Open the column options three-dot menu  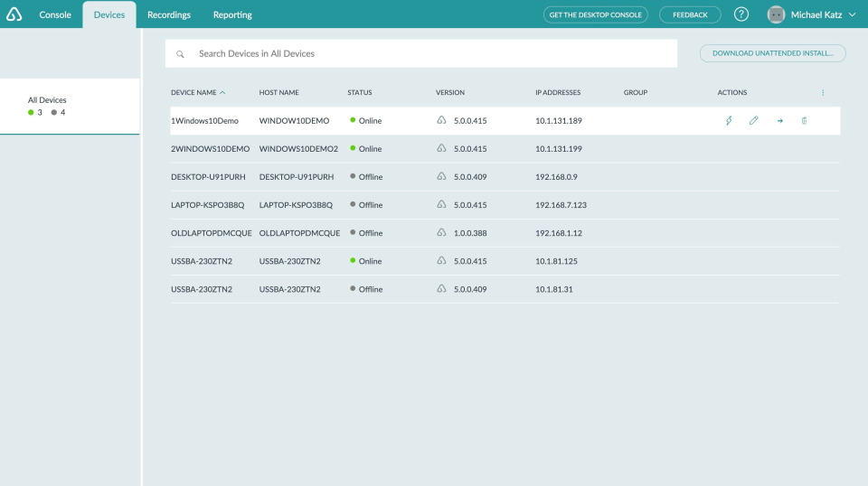click(x=823, y=93)
